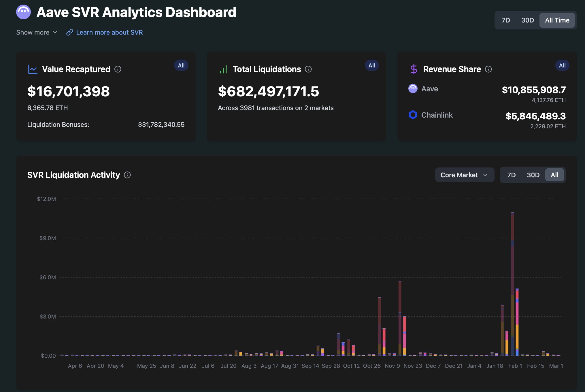Viewport: 585px width, 392px height.
Task: Select All Time range in header
Action: pyautogui.click(x=557, y=20)
